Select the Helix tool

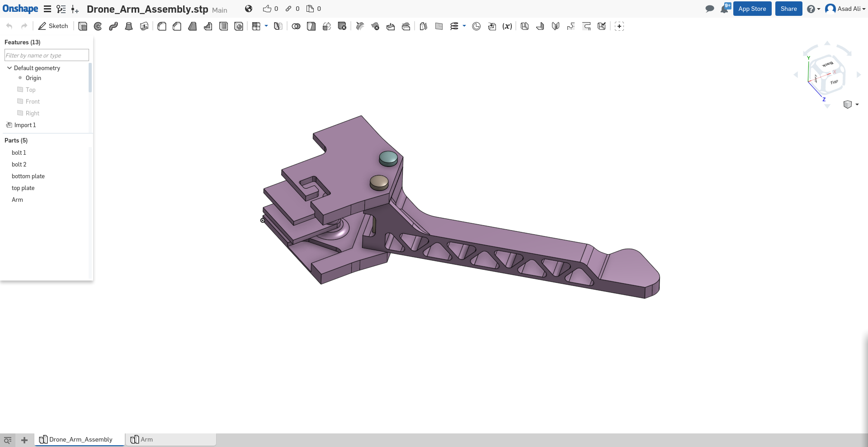[454, 26]
